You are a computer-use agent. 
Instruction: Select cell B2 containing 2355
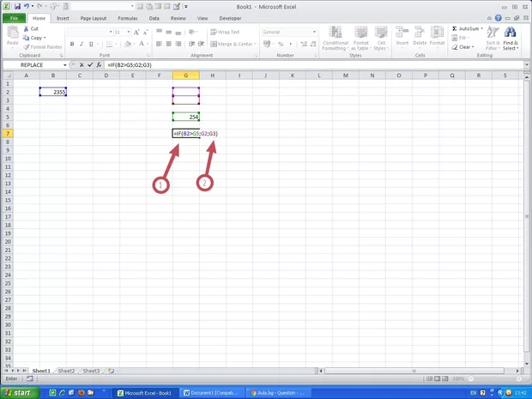click(x=52, y=92)
